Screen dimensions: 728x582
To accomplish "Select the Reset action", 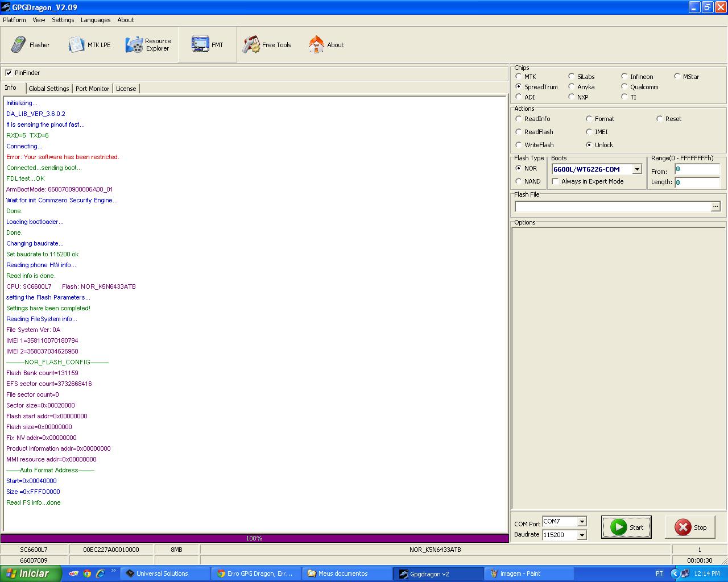I will coord(660,119).
